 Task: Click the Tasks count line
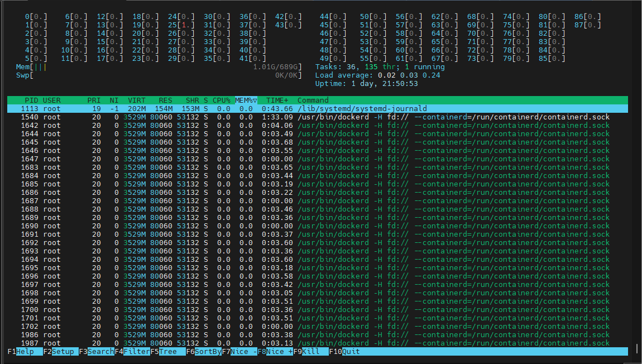[x=380, y=67]
